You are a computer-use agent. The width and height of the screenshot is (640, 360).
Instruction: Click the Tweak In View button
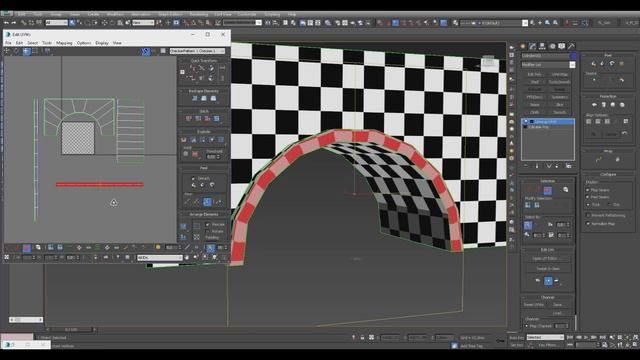click(x=548, y=269)
